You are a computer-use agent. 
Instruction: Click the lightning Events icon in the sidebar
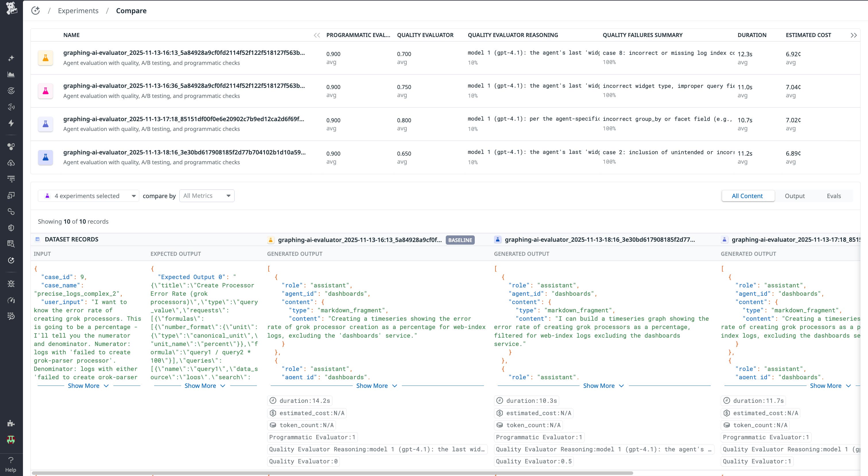11,123
